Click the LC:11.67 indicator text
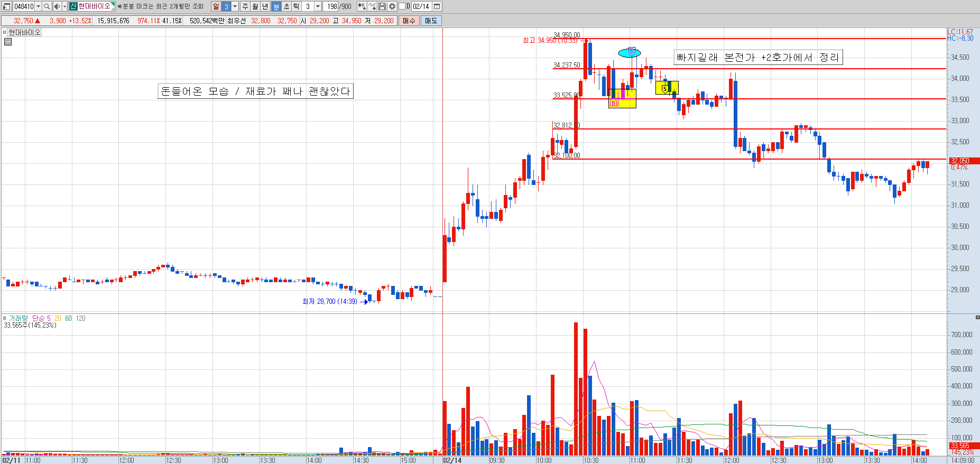This screenshot has width=980, height=464. (960, 32)
